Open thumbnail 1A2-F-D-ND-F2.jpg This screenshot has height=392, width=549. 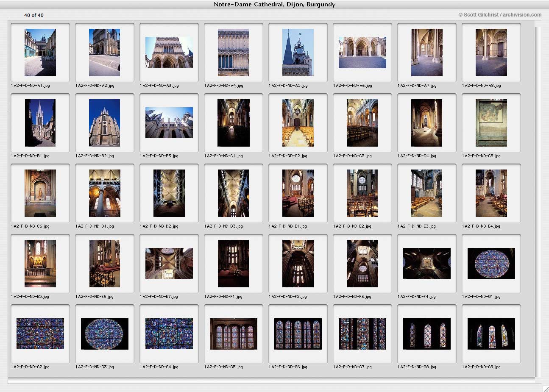[298, 264]
